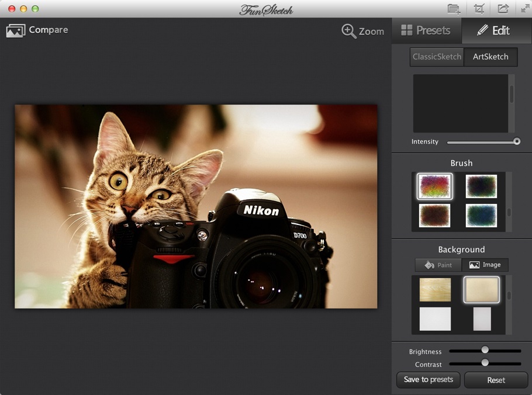
Task: Click the Brush list scrollbar
Action: coord(509,202)
